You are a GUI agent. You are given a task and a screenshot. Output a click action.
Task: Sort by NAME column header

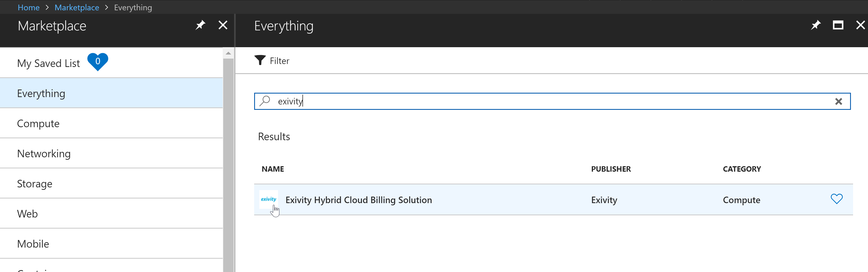(273, 169)
